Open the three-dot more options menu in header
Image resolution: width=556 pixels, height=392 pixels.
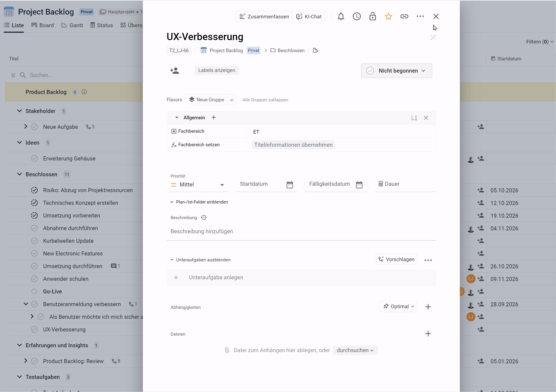420,16
